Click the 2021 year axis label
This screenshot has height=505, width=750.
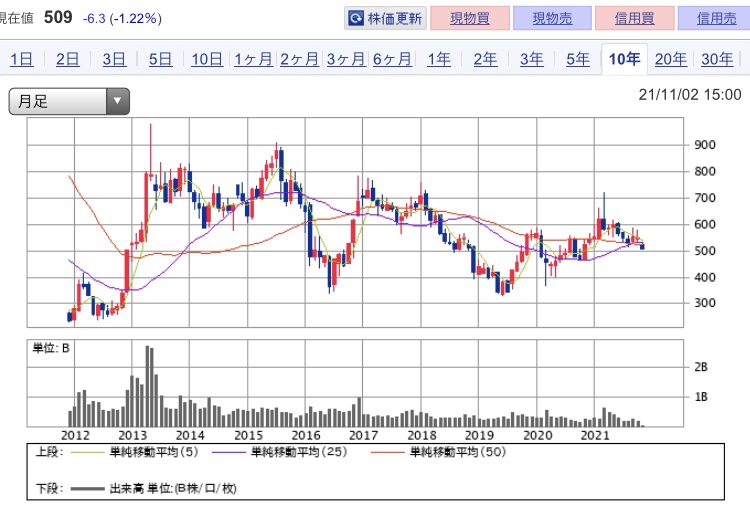[x=595, y=435]
